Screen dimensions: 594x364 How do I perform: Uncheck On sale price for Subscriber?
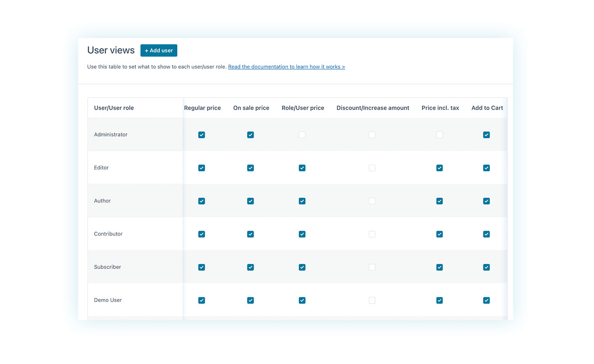[250, 267]
